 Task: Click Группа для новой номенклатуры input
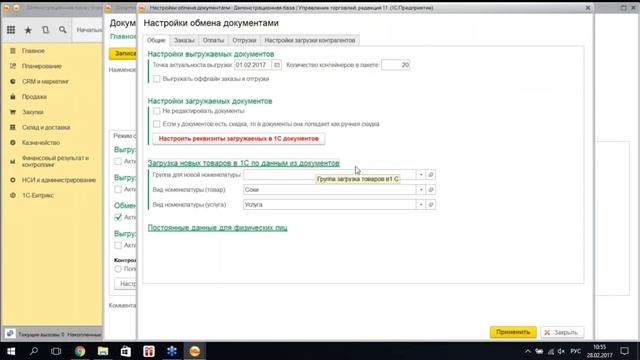[x=329, y=175]
